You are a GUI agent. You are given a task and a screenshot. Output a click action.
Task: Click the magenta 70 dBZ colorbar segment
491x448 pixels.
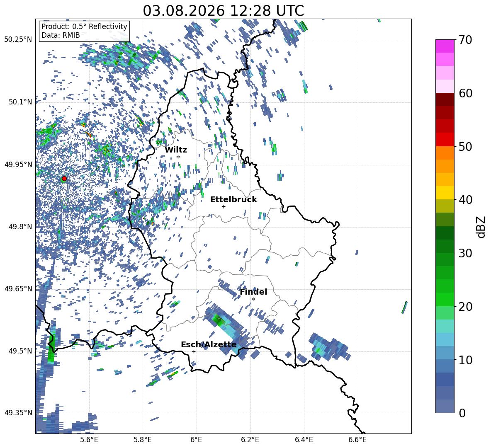445,46
